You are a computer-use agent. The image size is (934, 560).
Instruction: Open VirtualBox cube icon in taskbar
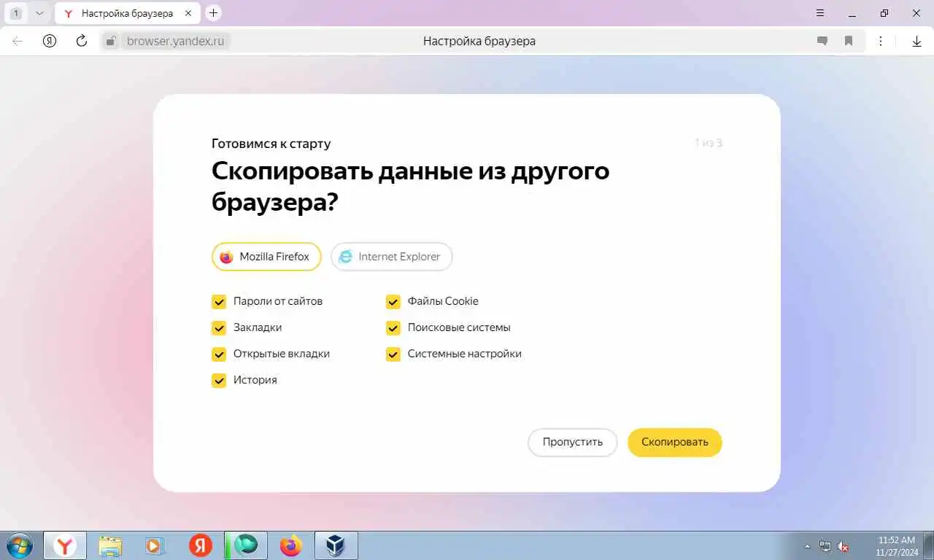click(x=336, y=545)
